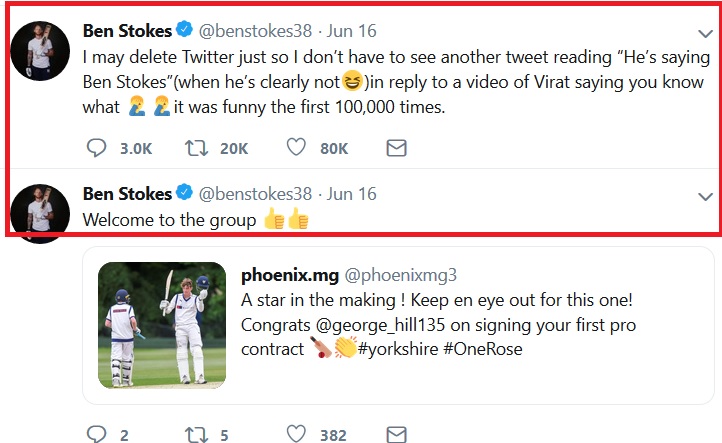Open the phoenix.mg quoted tweet author name

pos(290,275)
